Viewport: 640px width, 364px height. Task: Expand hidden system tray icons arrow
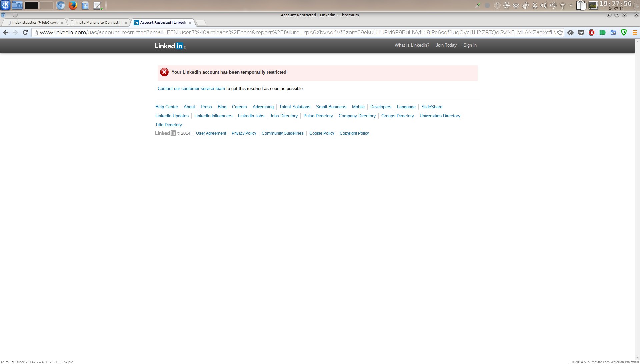pos(571,5)
